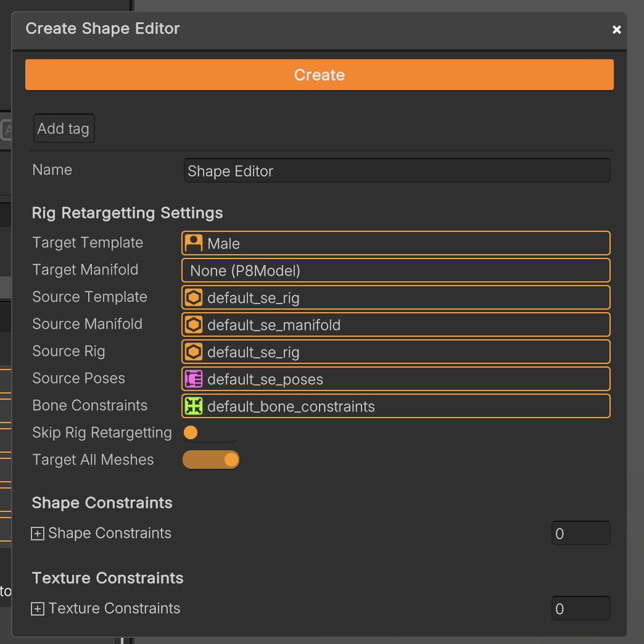This screenshot has height=644, width=644.
Task: Enable the Skip Rig Retargetting toggle
Action: pos(210,433)
